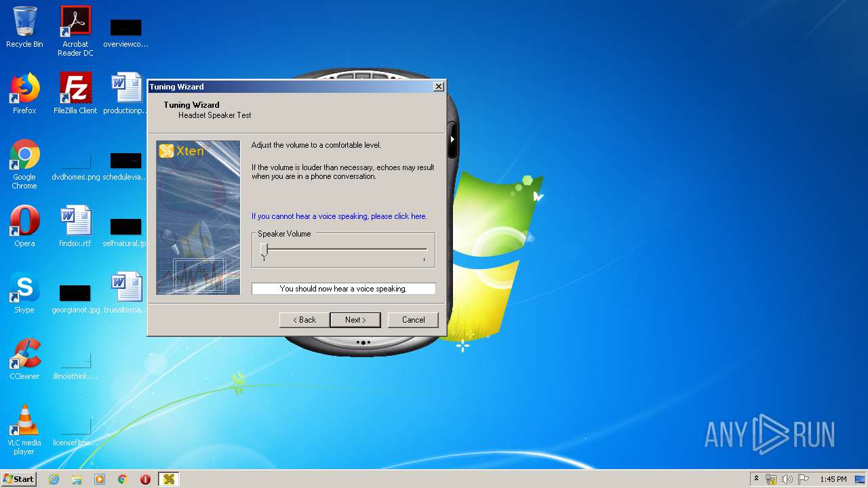
Task: Launch Firefox from the desktop
Action: pos(24,94)
